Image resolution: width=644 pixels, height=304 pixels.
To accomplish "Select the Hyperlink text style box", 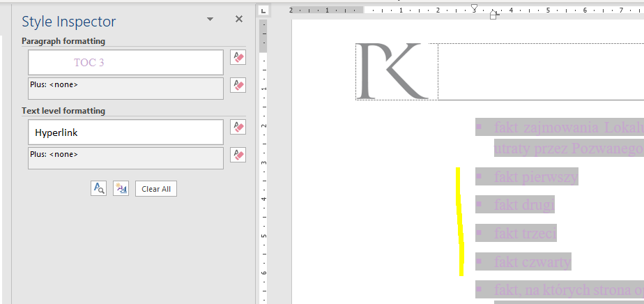I will click(125, 132).
